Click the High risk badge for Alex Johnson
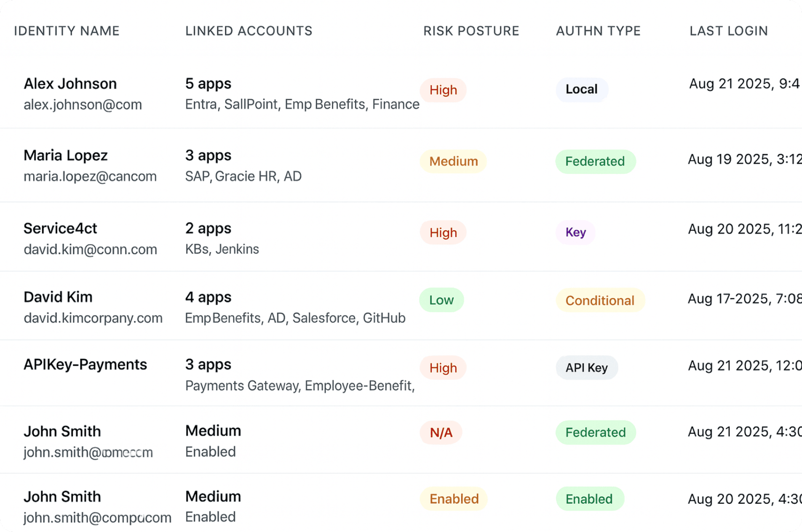Viewport: 802px width, 532px height. click(443, 90)
